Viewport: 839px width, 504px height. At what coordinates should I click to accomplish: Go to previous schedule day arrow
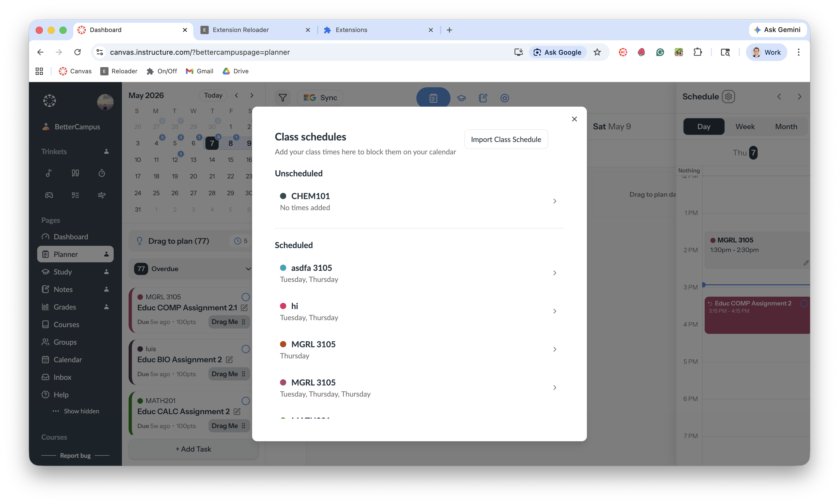[779, 97]
